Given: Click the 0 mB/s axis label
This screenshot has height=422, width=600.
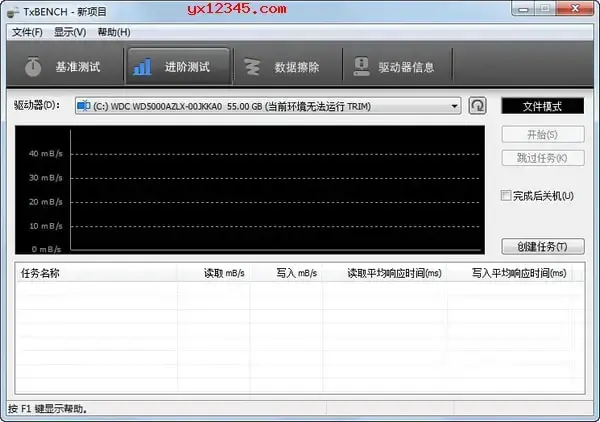Looking at the screenshot, I should coord(46,249).
